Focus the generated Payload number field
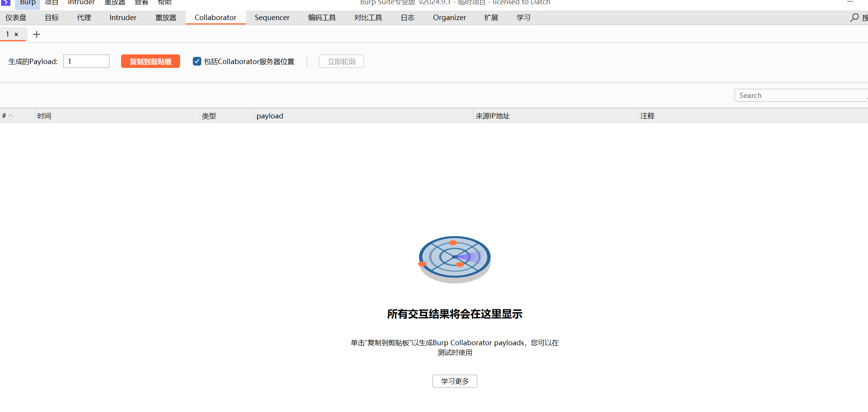Image resolution: width=868 pixels, height=412 pixels. 86,61
